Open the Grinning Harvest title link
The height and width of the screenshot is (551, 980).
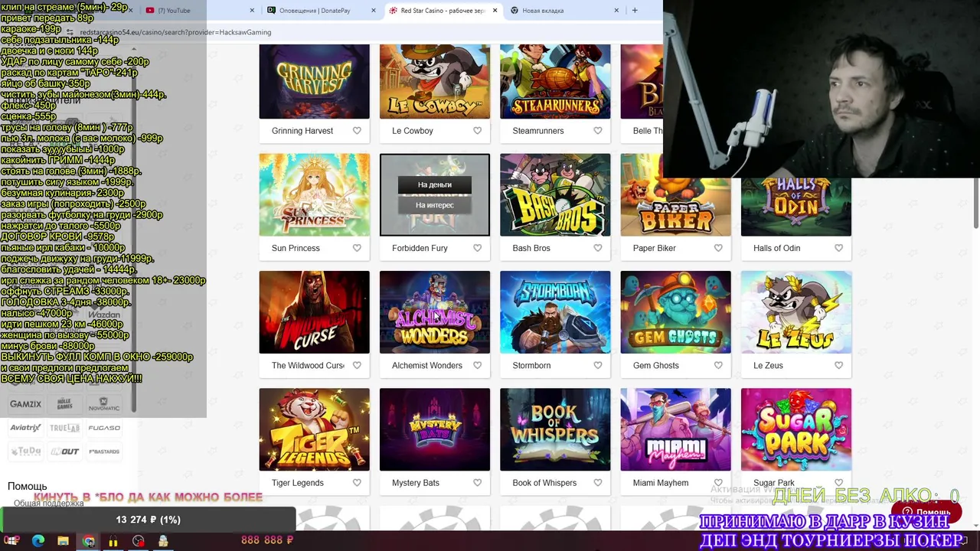(302, 131)
